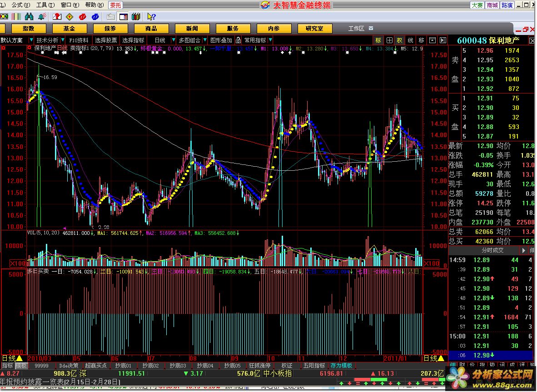Expand the 默认方案 scheme dropdown

click(x=31, y=40)
